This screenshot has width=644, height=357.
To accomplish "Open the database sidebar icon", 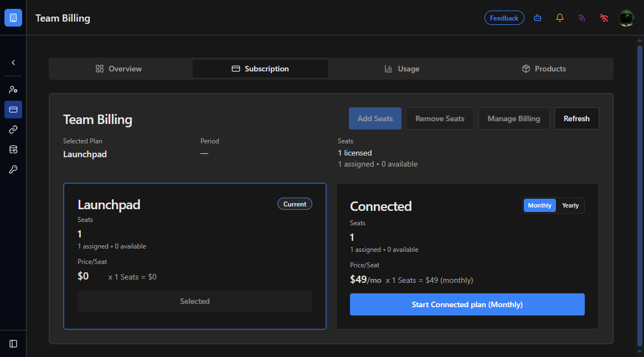I will coord(13,150).
